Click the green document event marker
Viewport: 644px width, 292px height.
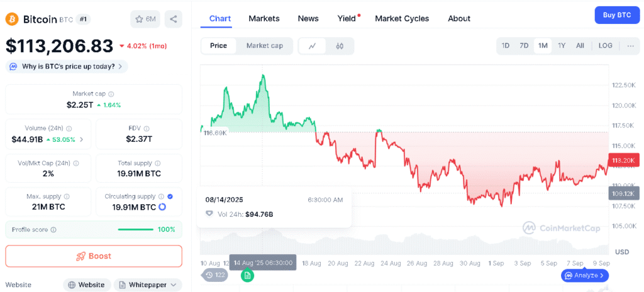(247, 275)
